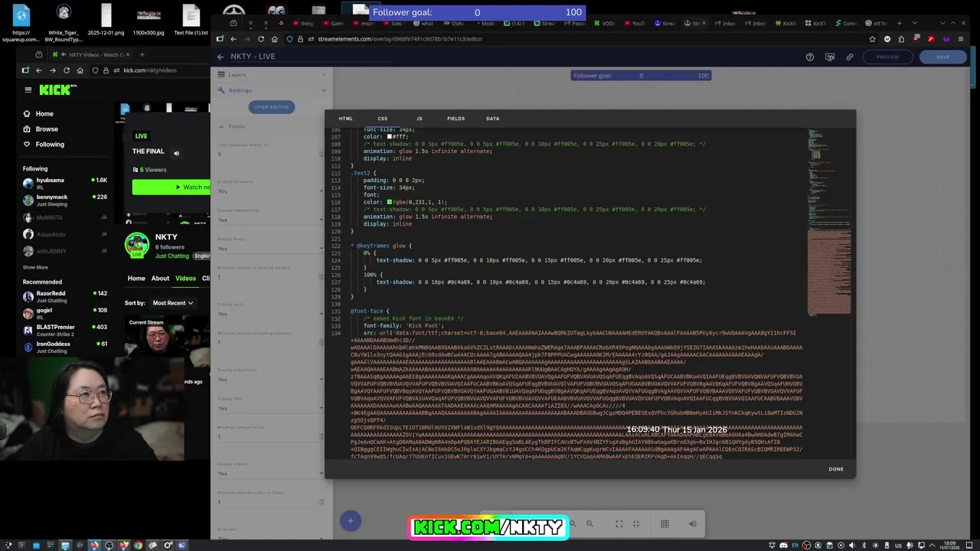Viewport: 980px width, 551px height.
Task: Click the blue add widget plus button
Action: 350,521
